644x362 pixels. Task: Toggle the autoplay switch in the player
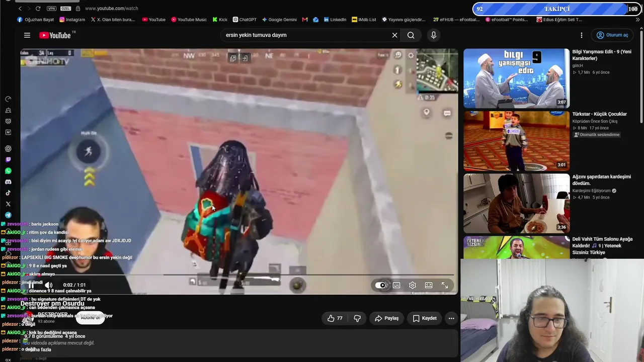coord(380,285)
